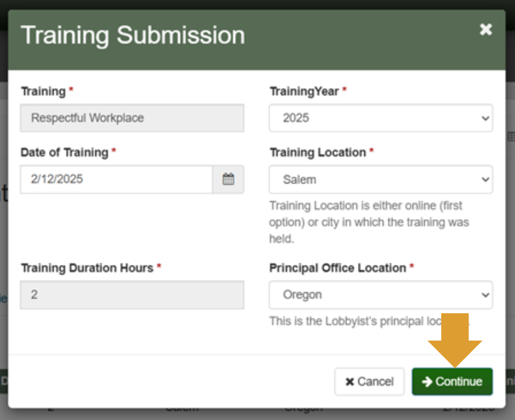Click the Respectful Workplace training field

[x=132, y=118]
